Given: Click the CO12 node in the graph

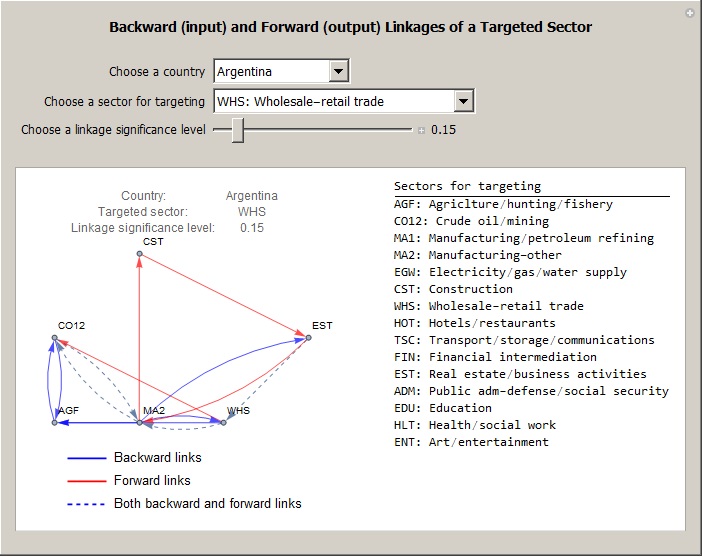Looking at the screenshot, I should coord(55,338).
